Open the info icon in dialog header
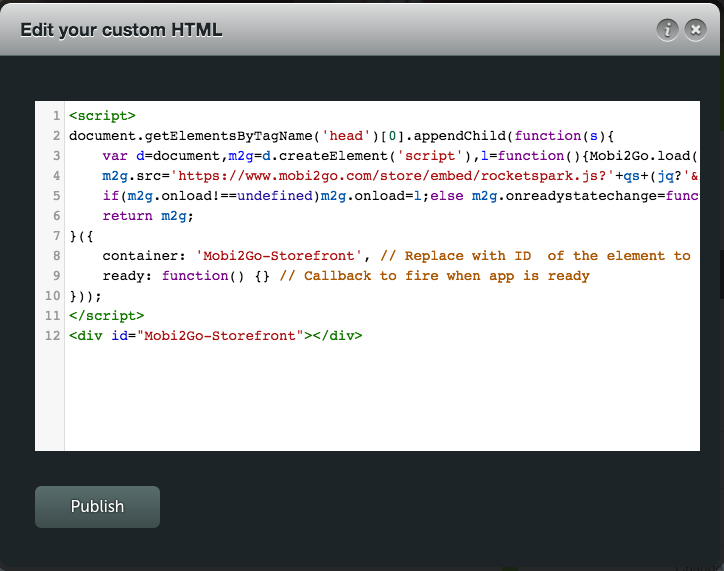Screen dimensions: 724x571 tap(667, 30)
